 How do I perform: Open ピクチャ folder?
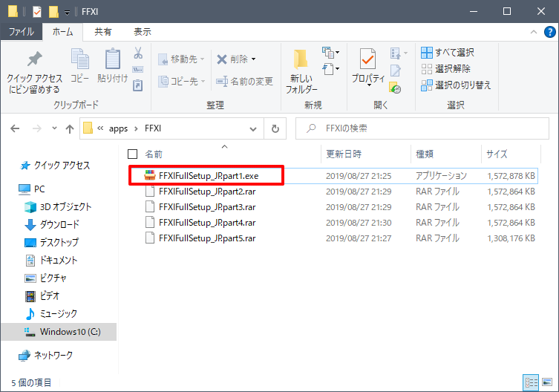(45, 278)
